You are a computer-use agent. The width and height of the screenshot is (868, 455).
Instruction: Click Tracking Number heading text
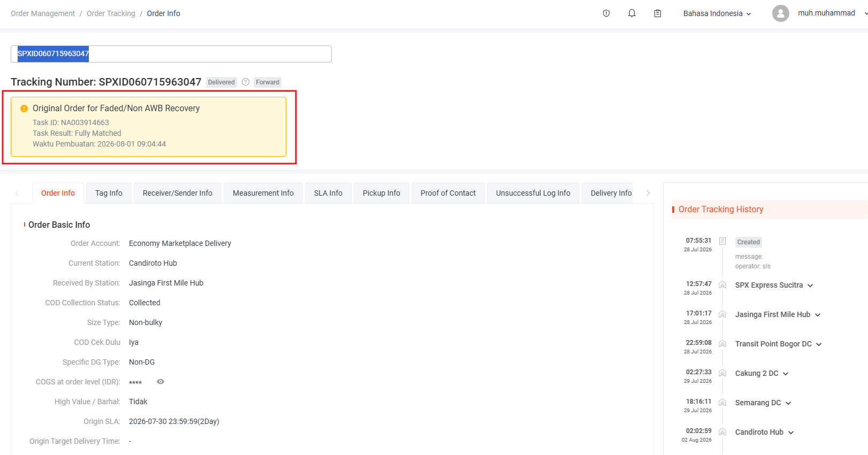[x=106, y=82]
